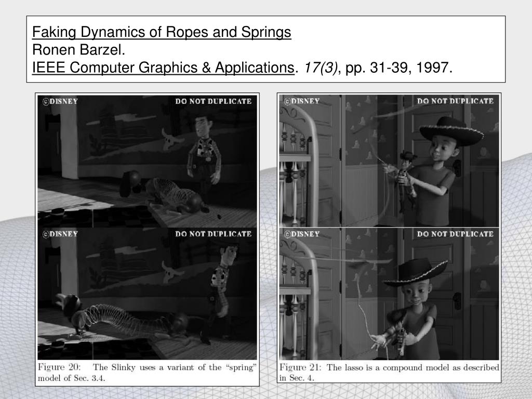Click the citation text '17(3), pp. 31-39, 1997.'

pyautogui.click(x=378, y=68)
